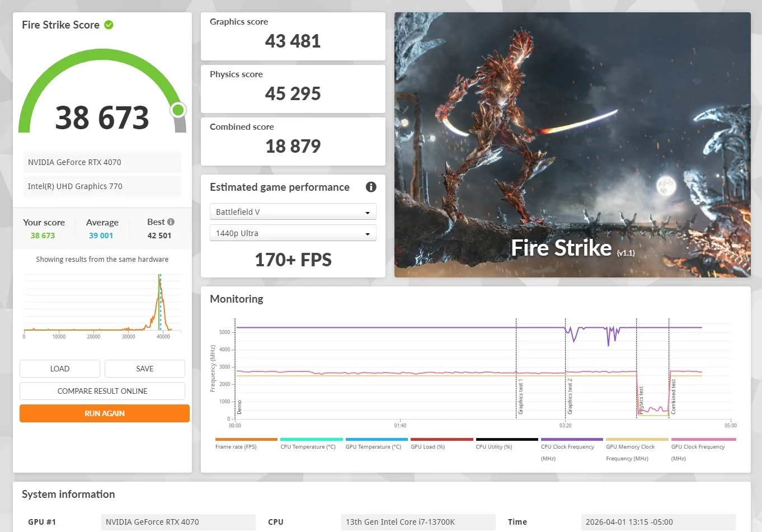Click COMPARE RESULT ONLINE button
Viewport: 762px width, 532px height.
(102, 391)
